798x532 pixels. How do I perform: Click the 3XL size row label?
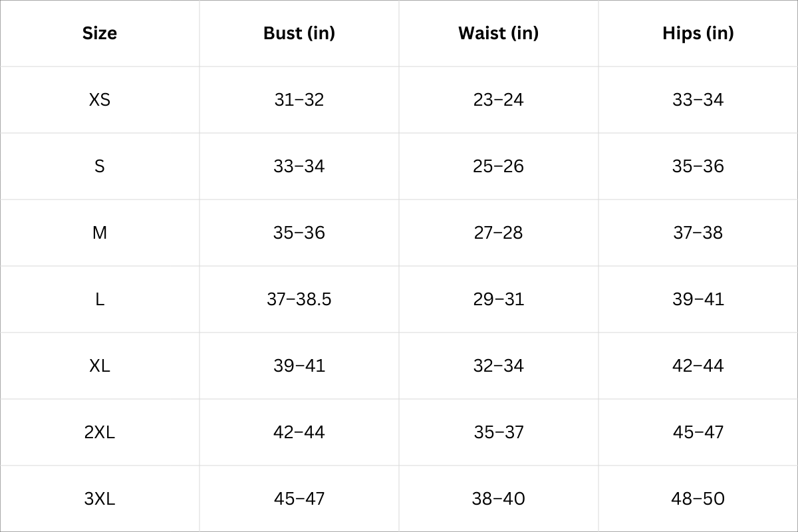pyautogui.click(x=100, y=499)
